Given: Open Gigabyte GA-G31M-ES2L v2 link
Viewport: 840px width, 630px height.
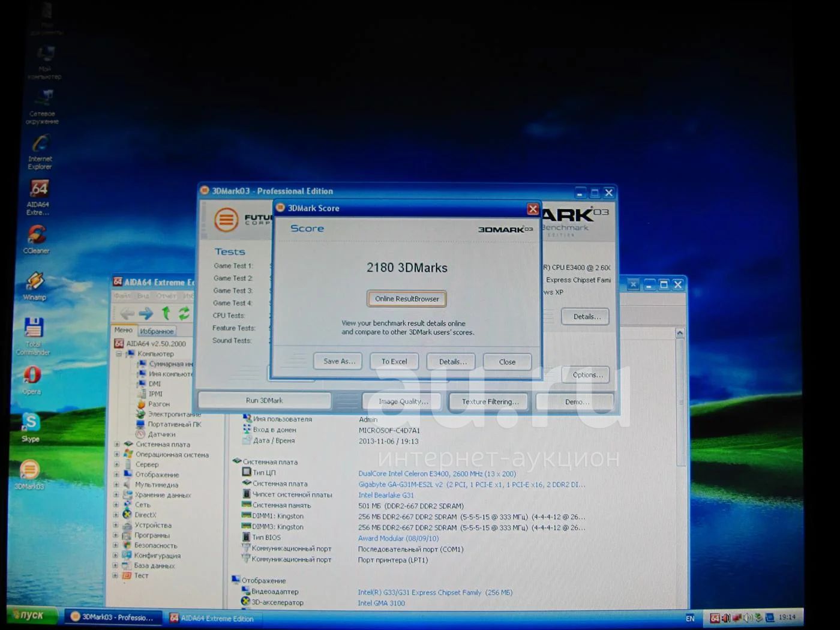Looking at the screenshot, I should click(x=472, y=484).
